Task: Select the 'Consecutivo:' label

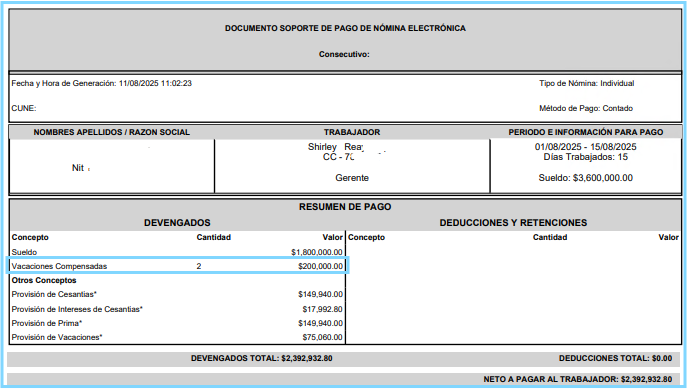Action: click(344, 54)
